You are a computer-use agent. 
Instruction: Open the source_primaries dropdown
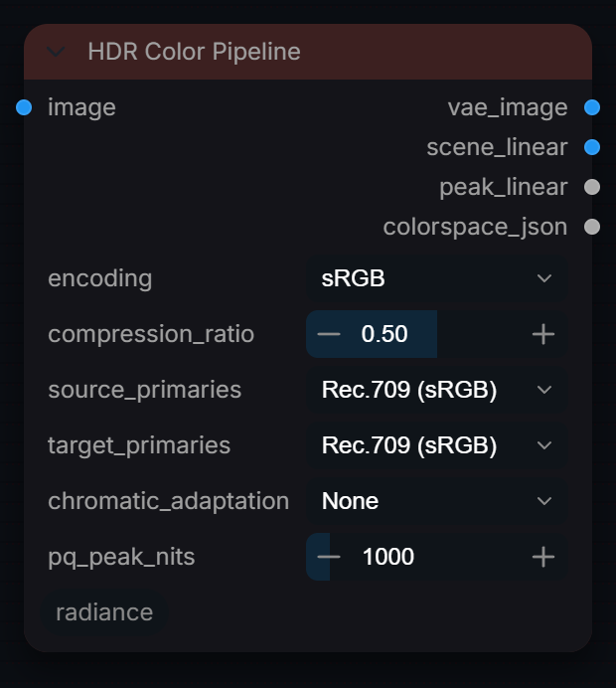(x=437, y=390)
